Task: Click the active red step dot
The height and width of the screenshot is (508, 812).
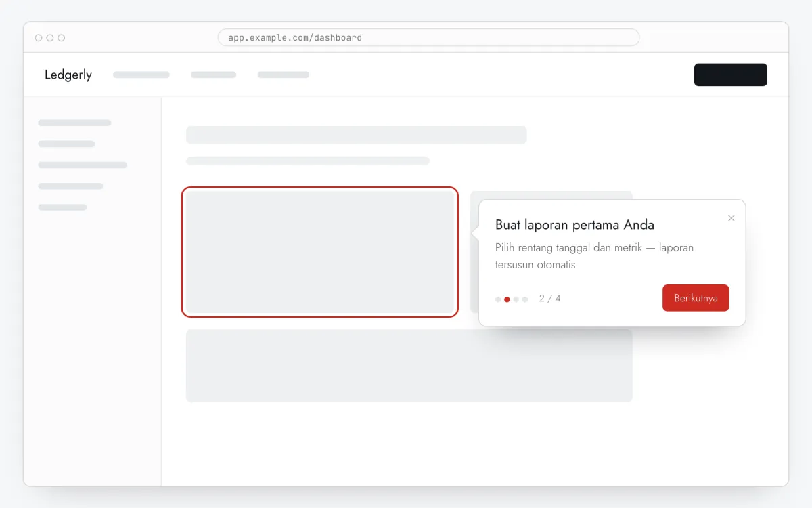Action: coord(507,299)
